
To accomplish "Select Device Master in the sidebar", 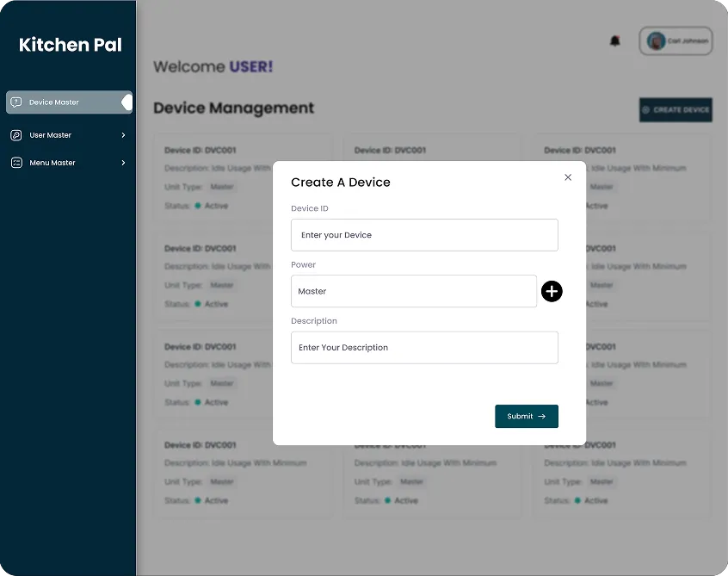I will click(54, 102).
